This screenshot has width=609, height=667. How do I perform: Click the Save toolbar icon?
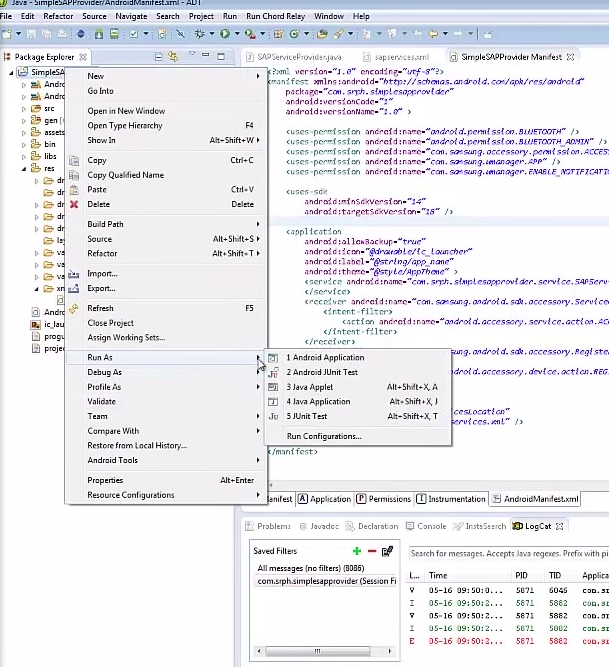point(31,34)
